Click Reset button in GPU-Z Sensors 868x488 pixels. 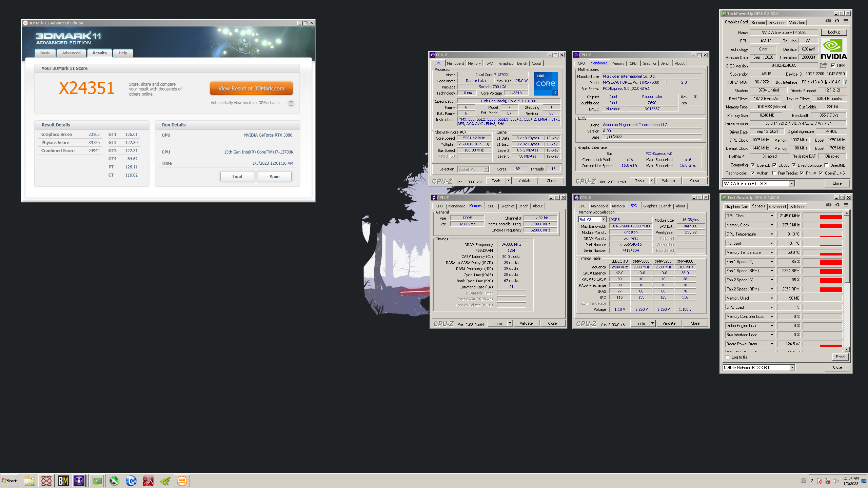click(840, 357)
